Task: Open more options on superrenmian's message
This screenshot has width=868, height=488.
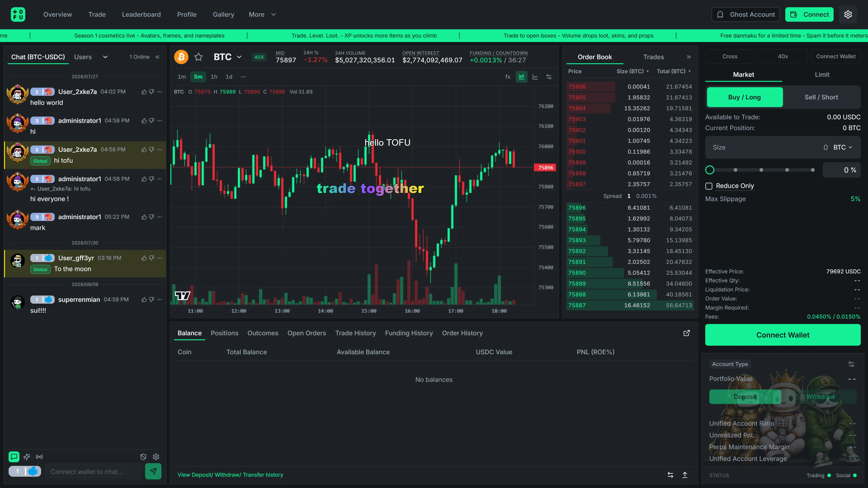Action: point(160,299)
